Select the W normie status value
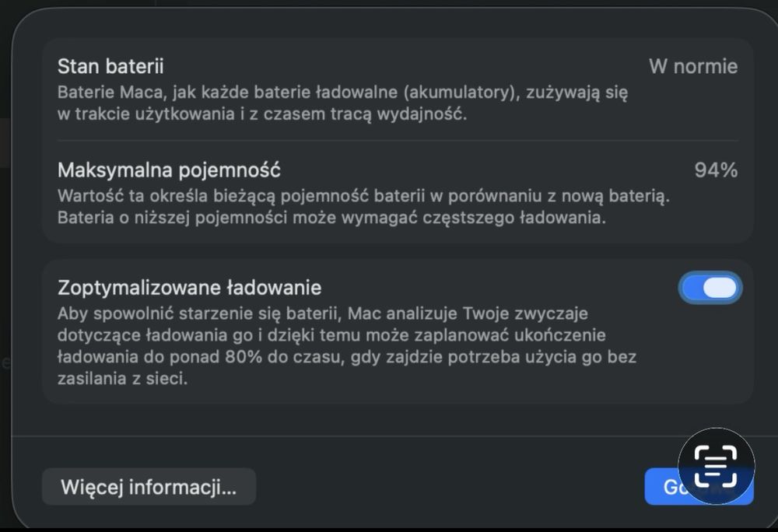This screenshot has width=778, height=532. (x=692, y=67)
